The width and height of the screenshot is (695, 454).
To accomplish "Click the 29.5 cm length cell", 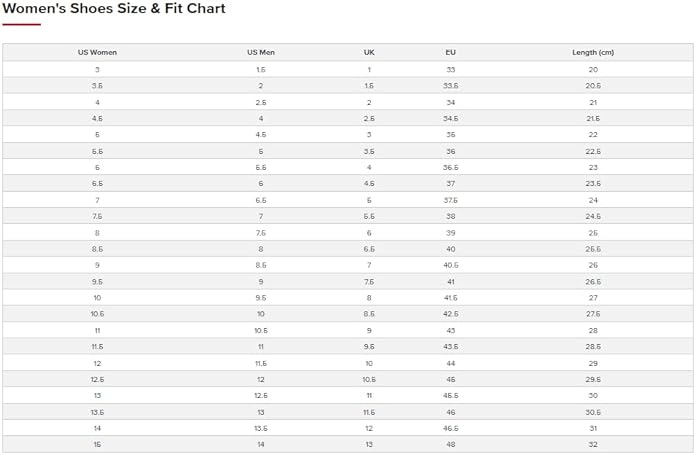I will click(x=592, y=379).
